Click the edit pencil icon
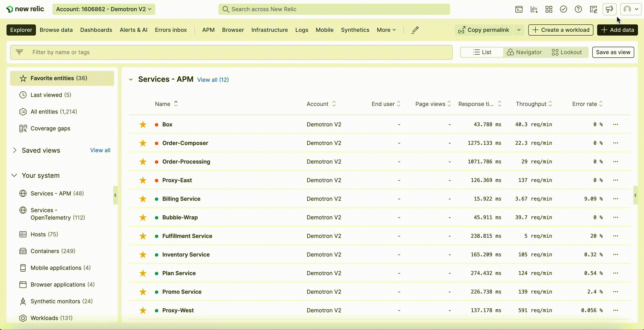The height and width of the screenshot is (330, 644). pos(415,30)
